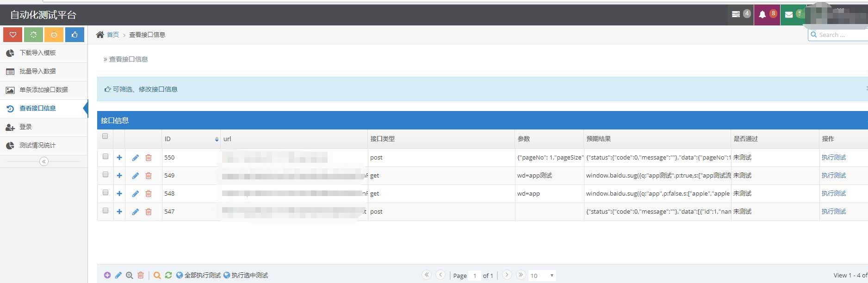The height and width of the screenshot is (283, 868).
Task: Check the checkbox for row 547
Action: click(x=105, y=210)
